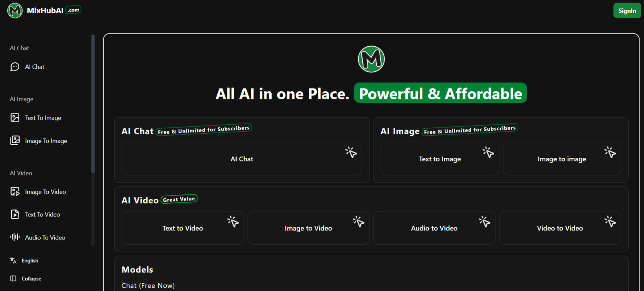The image size is (644, 291).
Task: Click the large center M logo
Action: click(371, 59)
